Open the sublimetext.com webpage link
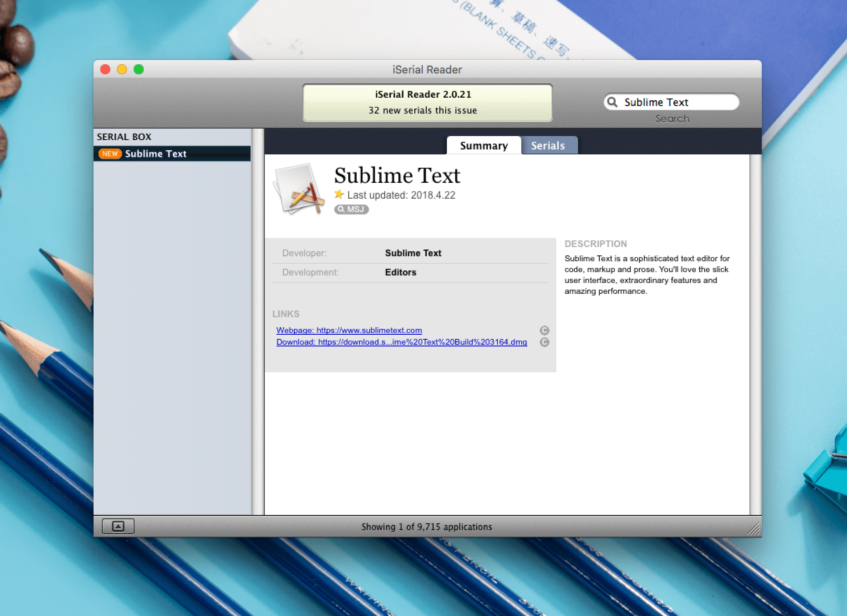Viewport: 847px width, 616px height. (349, 330)
